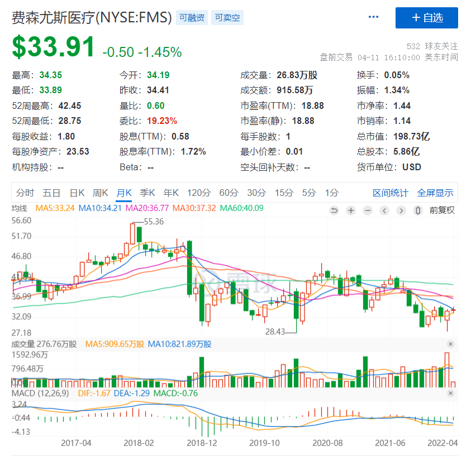Toggle candlestick style icon
Screen dimensions: 476x456
click(418, 210)
